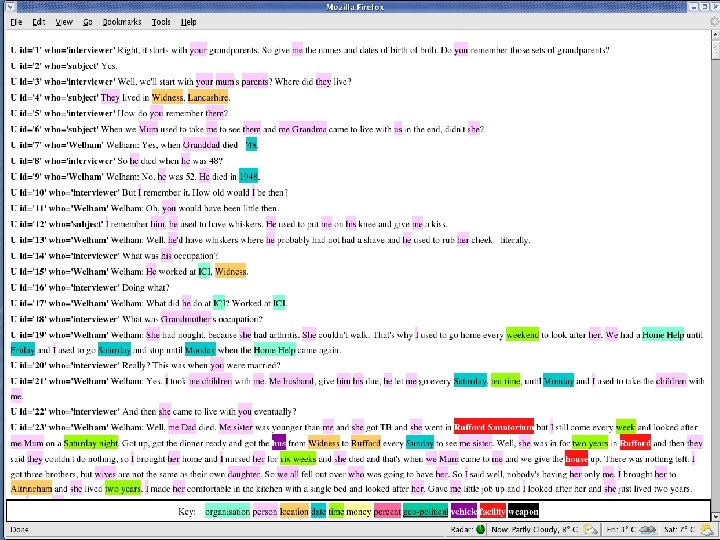Open the window menu icon in title bar
This screenshot has width=720, height=540.
10,6
